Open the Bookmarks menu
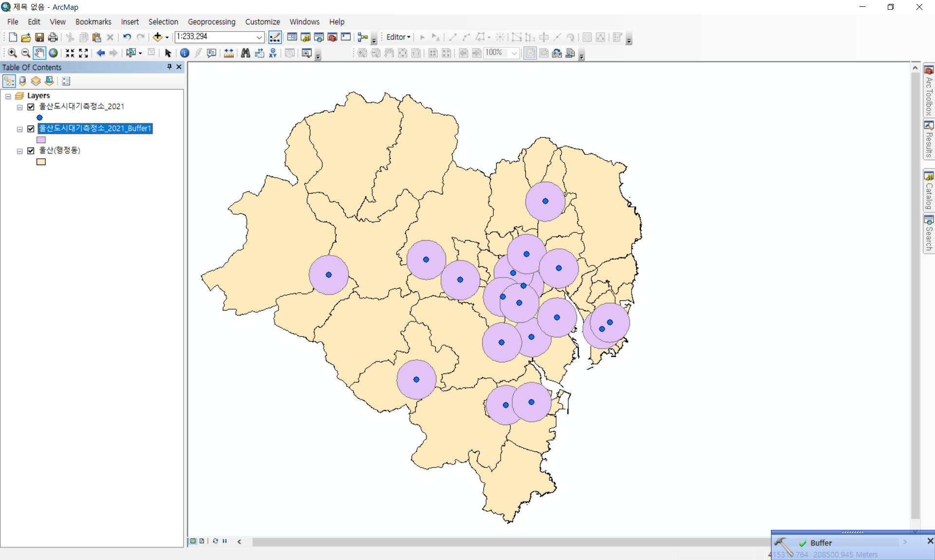Viewport: 935px width, 560px height. click(x=93, y=22)
